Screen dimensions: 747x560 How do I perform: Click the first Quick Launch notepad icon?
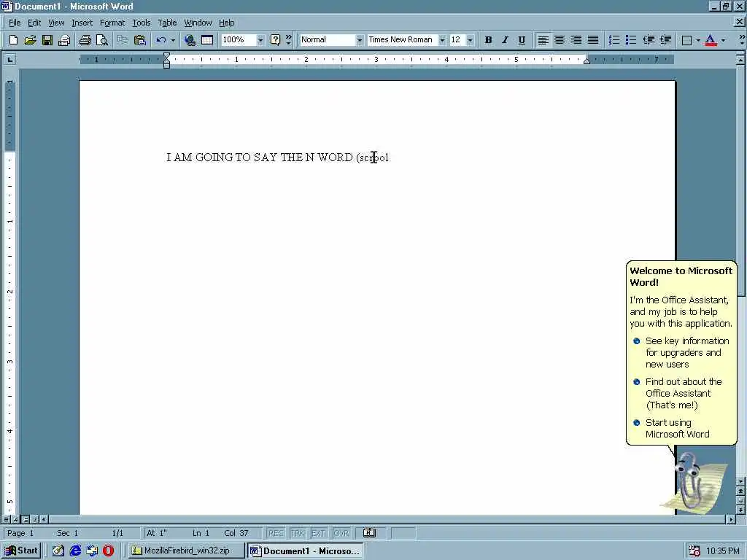[58, 551]
